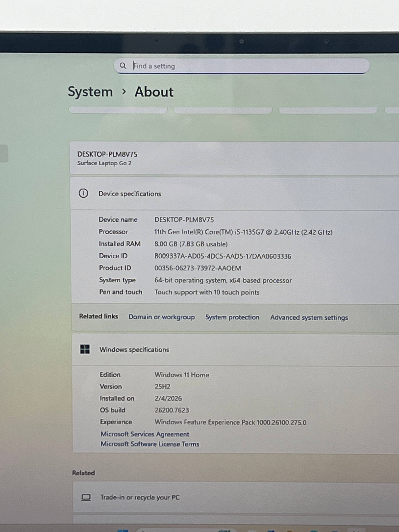Screen dimensions: 399x532
Task: Open the 'System protection' link
Action: pos(232,317)
